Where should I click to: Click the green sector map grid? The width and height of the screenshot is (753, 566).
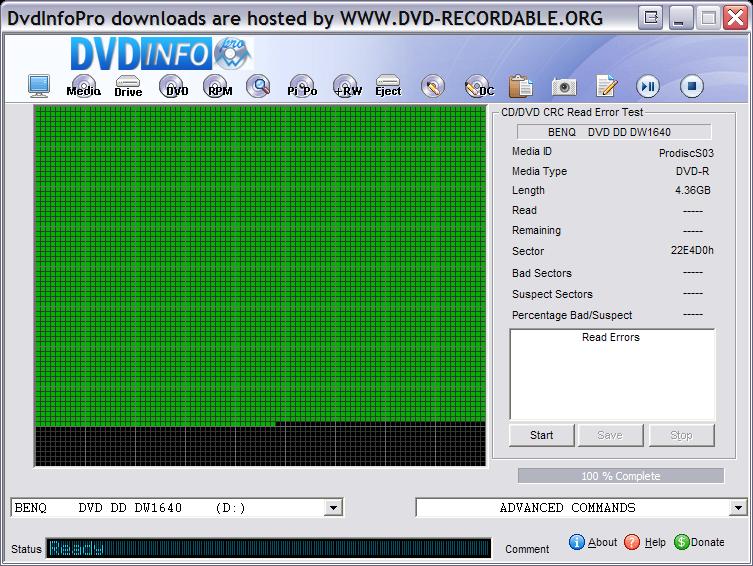tap(260, 286)
